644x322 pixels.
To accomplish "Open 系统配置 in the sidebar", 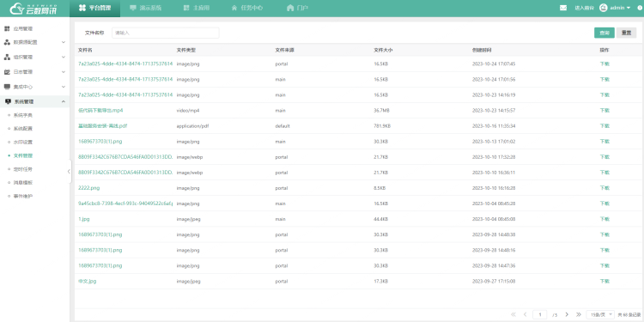I will 23,129.
